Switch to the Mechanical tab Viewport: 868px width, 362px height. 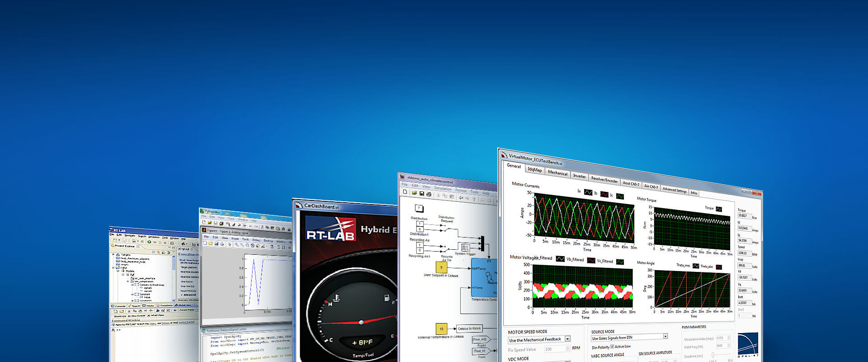tap(558, 173)
